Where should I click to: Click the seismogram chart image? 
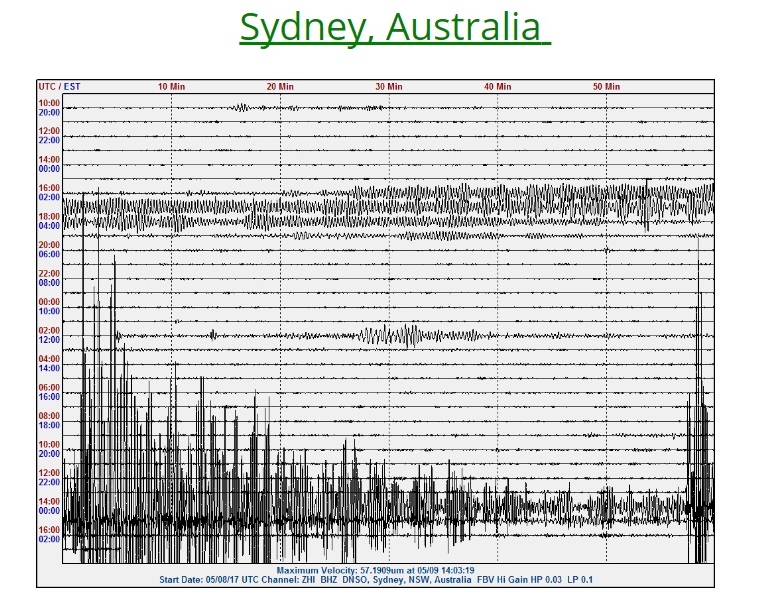coord(375,333)
